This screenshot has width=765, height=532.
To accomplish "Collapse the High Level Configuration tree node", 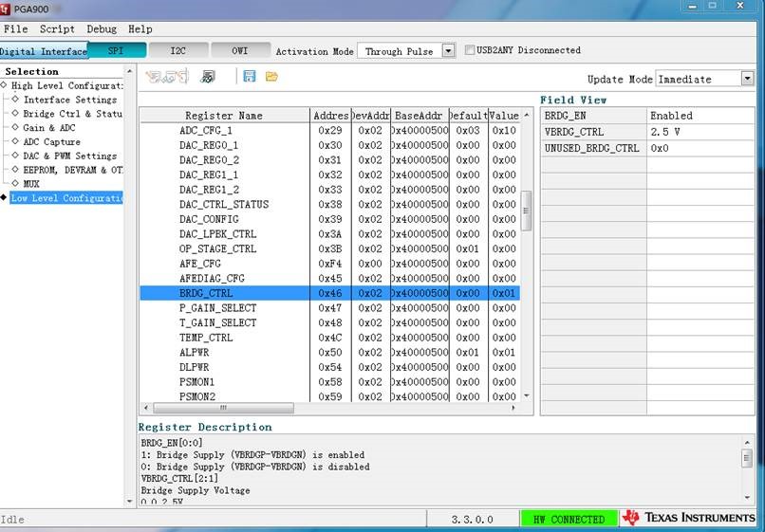I will coord(4,84).
